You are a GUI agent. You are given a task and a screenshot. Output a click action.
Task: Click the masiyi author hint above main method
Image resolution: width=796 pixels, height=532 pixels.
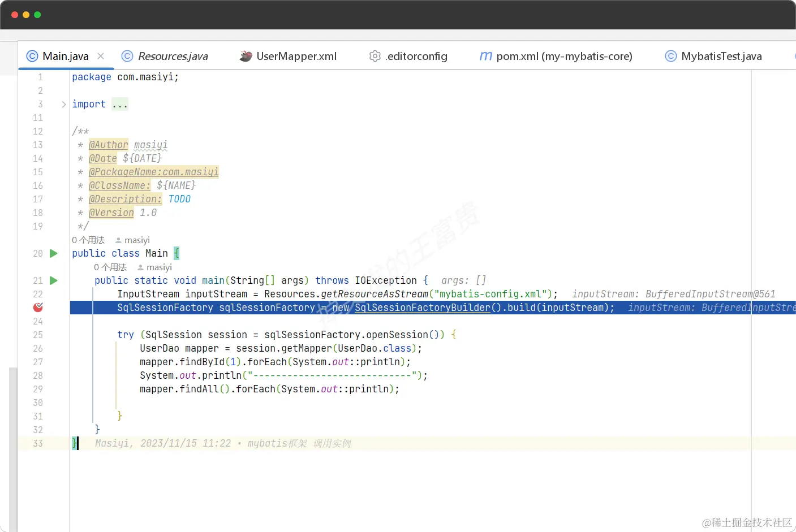[159, 267]
